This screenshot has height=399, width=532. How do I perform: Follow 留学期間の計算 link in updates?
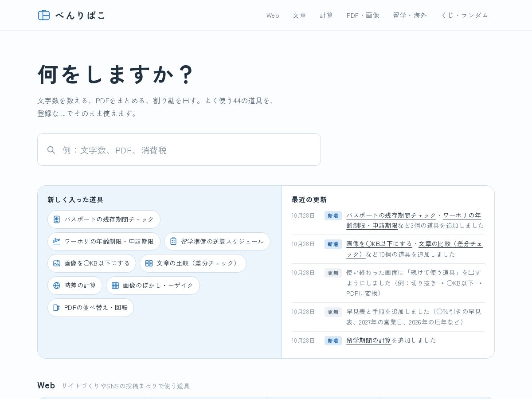[x=368, y=340]
